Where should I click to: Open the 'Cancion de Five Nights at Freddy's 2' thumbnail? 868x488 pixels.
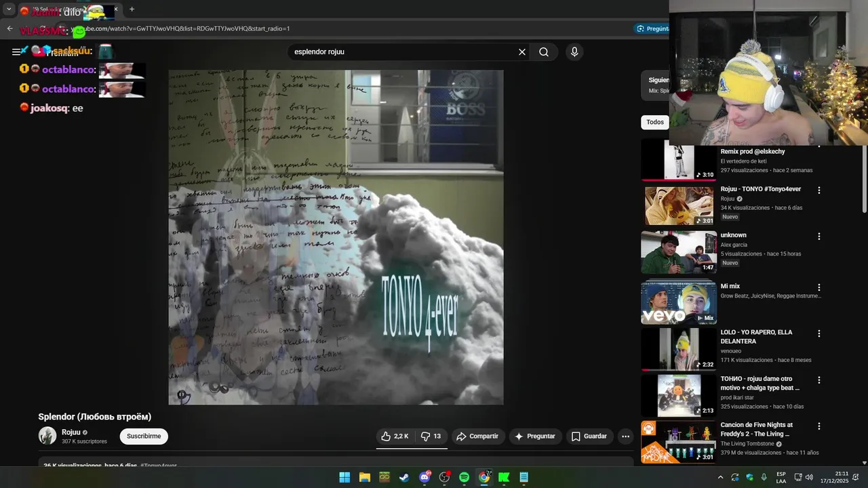click(x=679, y=442)
